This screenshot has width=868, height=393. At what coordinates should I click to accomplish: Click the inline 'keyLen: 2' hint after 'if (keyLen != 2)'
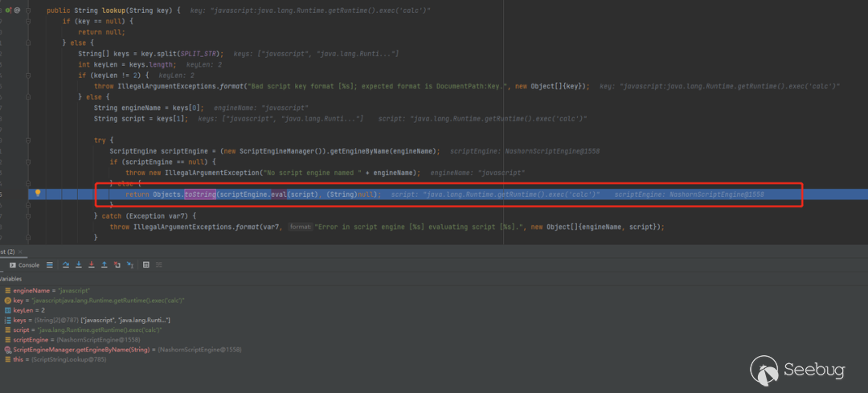tap(176, 75)
